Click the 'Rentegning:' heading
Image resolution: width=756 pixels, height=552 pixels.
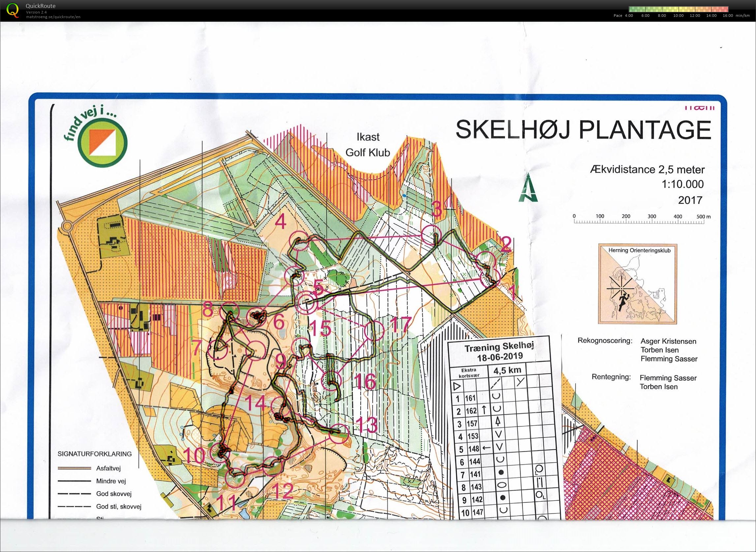click(611, 377)
